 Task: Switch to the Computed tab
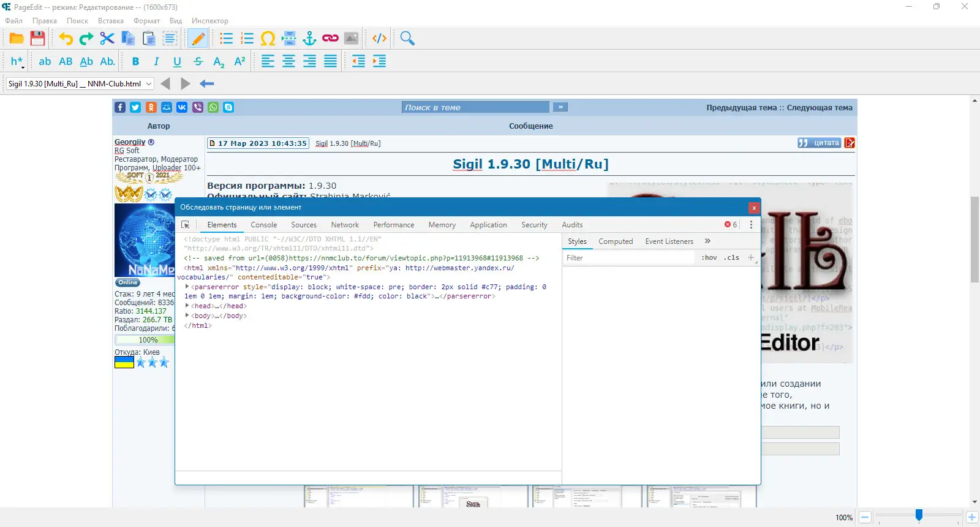click(616, 241)
